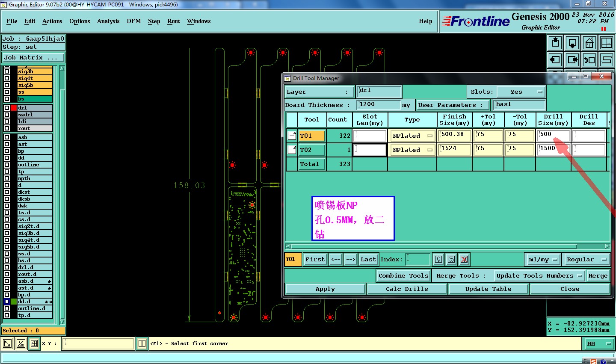Click the grid snap icon near XY
This screenshot has width=616, height=364.
coord(34,343)
